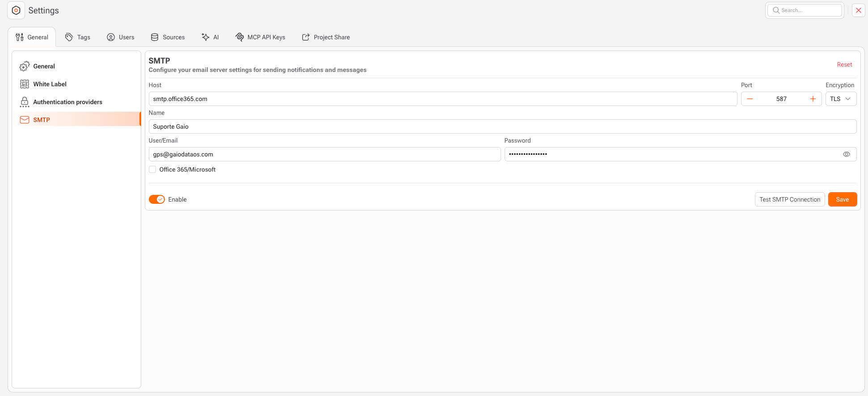Image resolution: width=868 pixels, height=396 pixels.
Task: Switch to the AI tab
Action: [x=210, y=37]
